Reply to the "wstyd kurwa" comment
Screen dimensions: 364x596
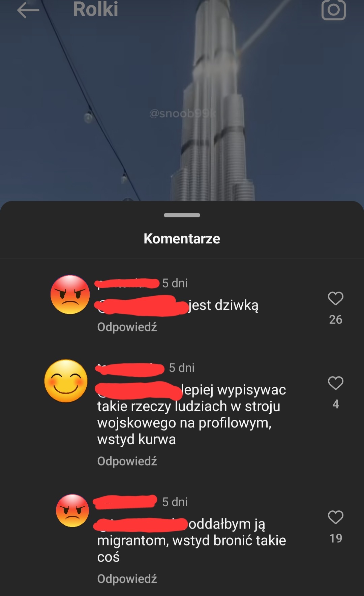click(127, 461)
